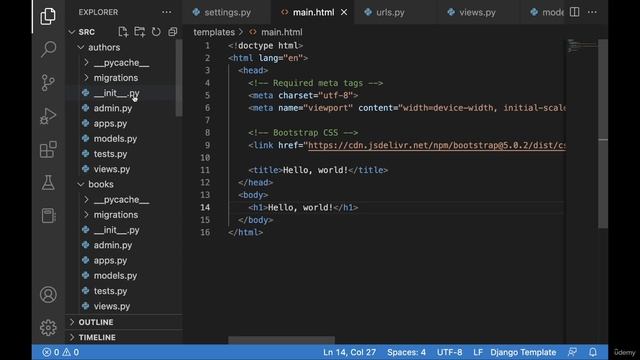This screenshot has height=360, width=640.
Task: Click templates in the breadcrumb
Action: [x=214, y=32]
